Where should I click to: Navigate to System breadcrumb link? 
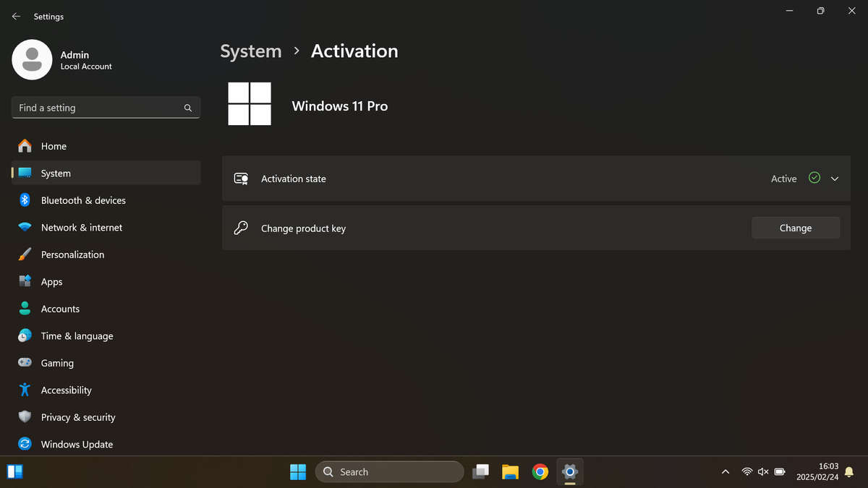tap(250, 51)
